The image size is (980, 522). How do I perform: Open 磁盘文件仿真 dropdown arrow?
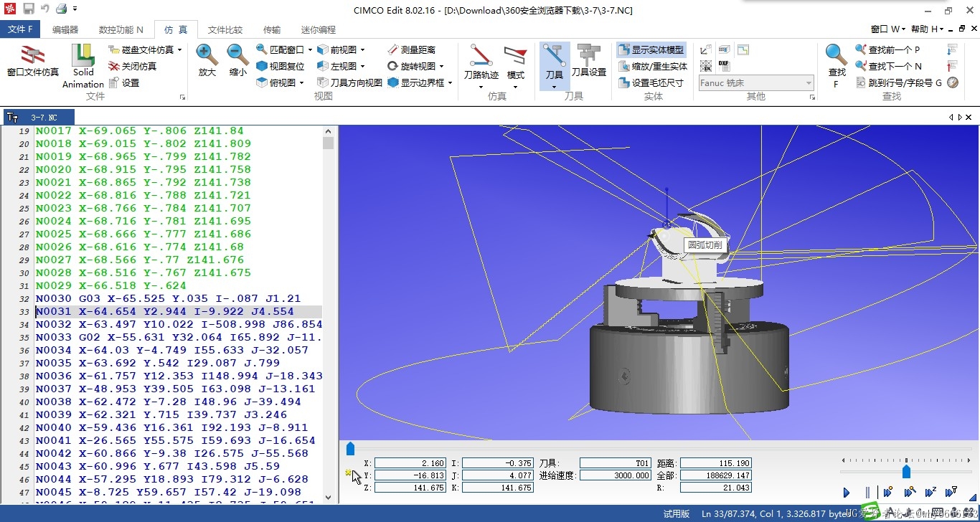(x=179, y=49)
